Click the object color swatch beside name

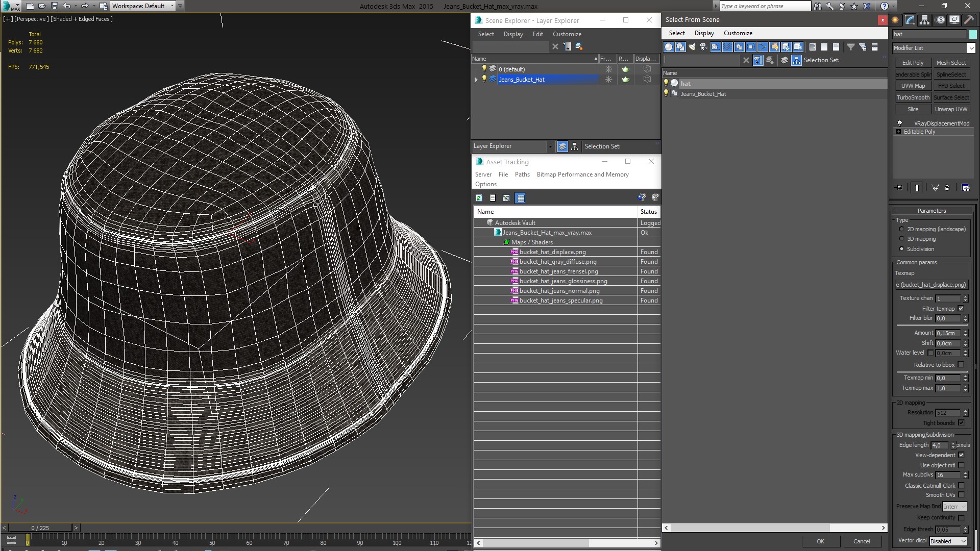click(x=973, y=34)
